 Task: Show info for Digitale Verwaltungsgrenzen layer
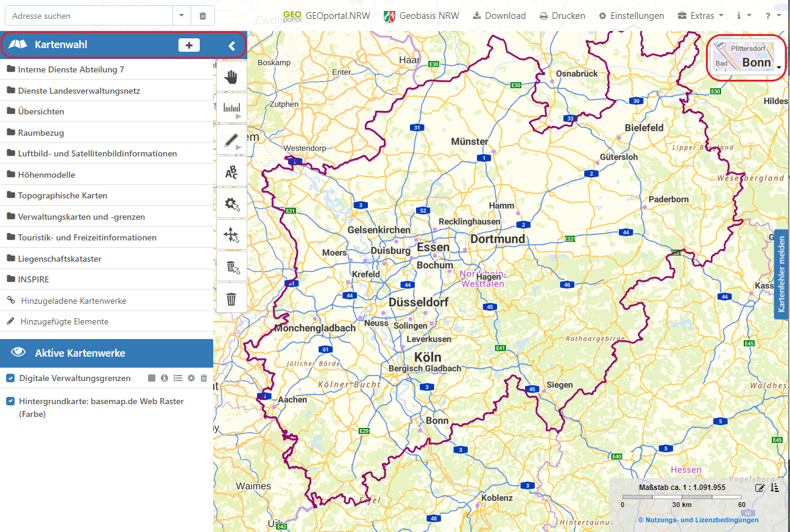coord(164,378)
